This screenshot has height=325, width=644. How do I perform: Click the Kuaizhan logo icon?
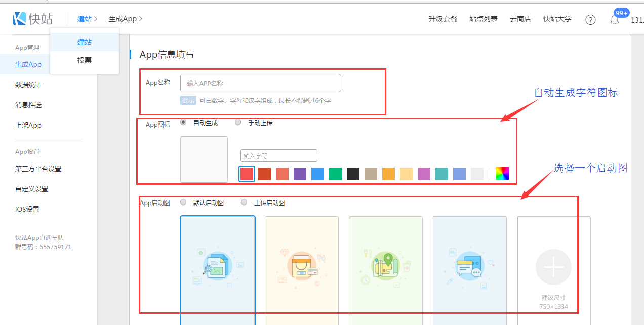[19, 19]
